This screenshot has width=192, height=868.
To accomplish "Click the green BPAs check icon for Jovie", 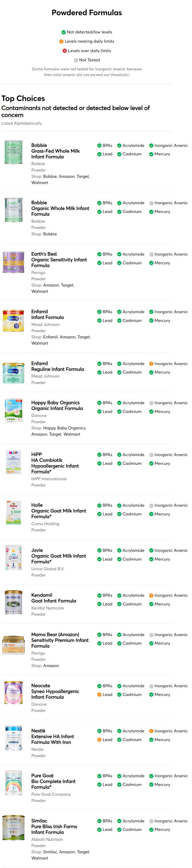I will coord(99,551).
